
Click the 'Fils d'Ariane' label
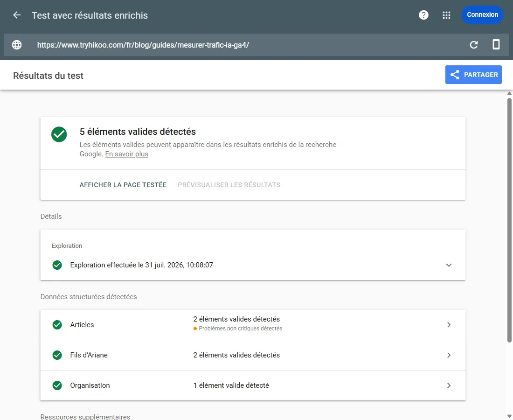coord(89,355)
